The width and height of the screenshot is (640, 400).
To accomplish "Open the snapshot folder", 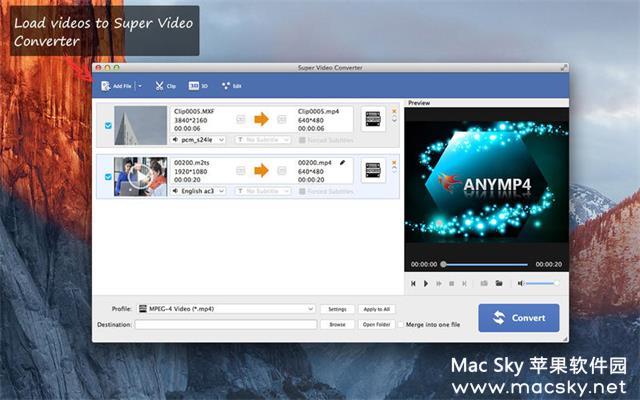I will pos(499,283).
